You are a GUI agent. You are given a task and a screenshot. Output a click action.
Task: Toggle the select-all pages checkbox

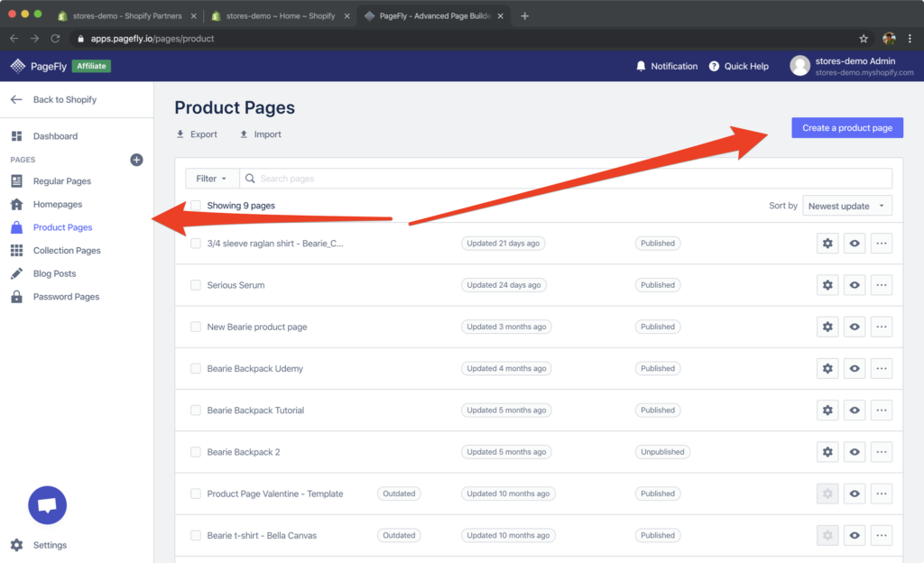pyautogui.click(x=195, y=206)
